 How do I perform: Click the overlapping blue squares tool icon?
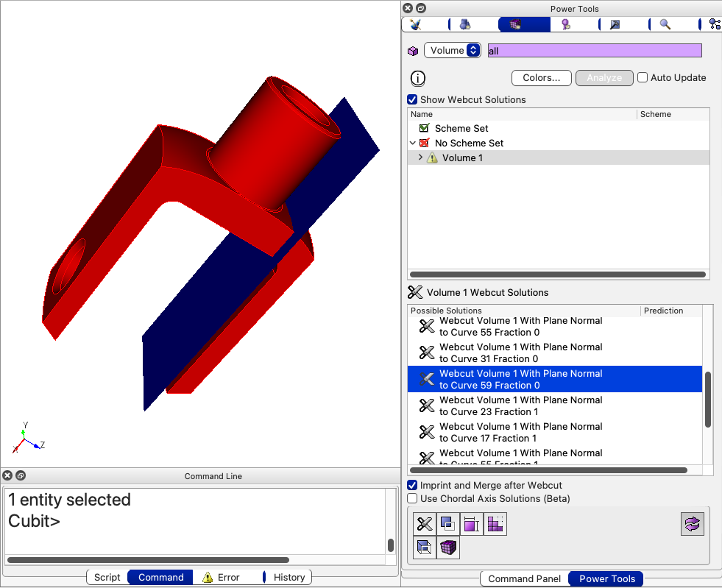tap(447, 524)
